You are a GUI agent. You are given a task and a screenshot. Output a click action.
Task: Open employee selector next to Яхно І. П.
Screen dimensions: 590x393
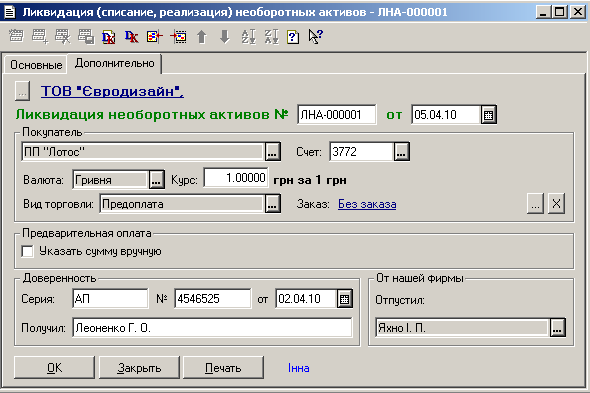(557, 328)
